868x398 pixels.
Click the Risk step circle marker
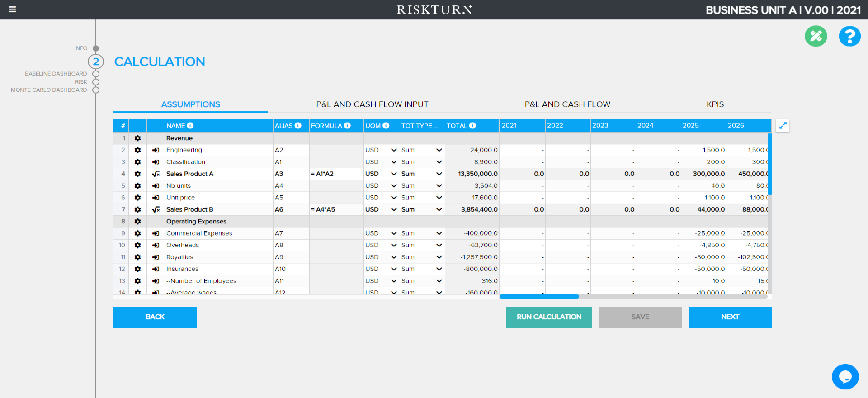tap(96, 82)
